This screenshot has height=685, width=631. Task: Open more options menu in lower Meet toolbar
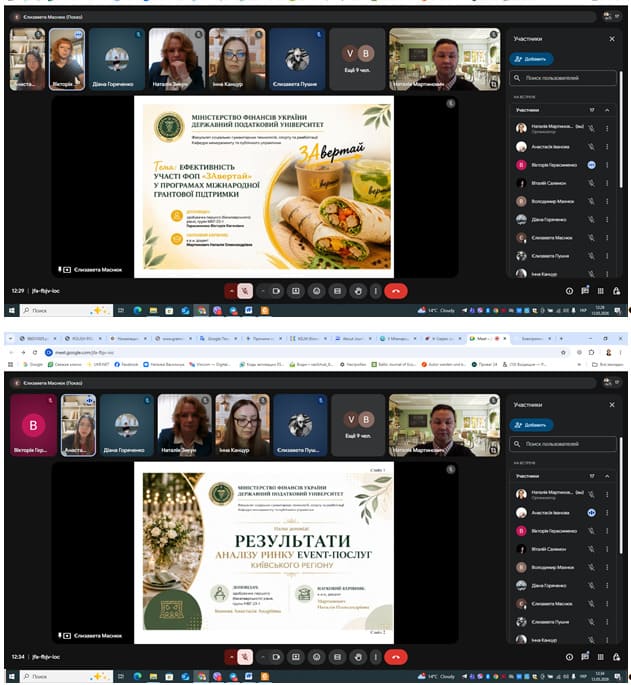pyautogui.click(x=375, y=657)
